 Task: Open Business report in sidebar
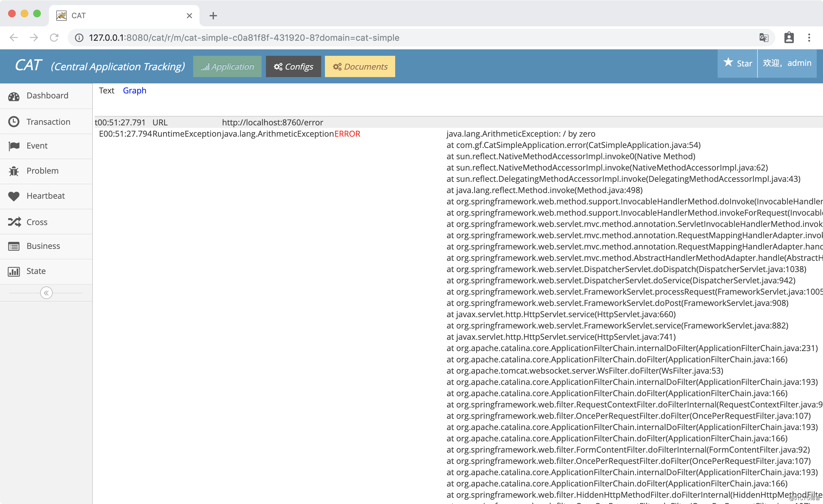(x=46, y=246)
